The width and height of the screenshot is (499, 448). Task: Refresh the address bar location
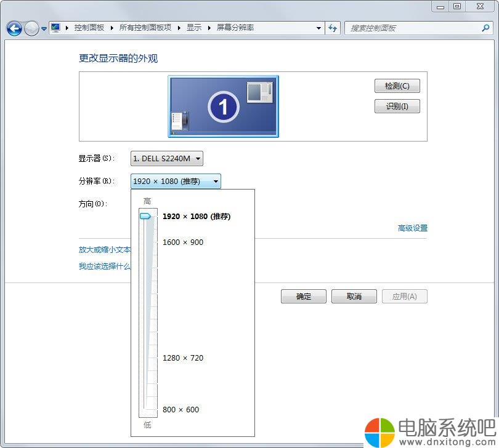coord(333,28)
